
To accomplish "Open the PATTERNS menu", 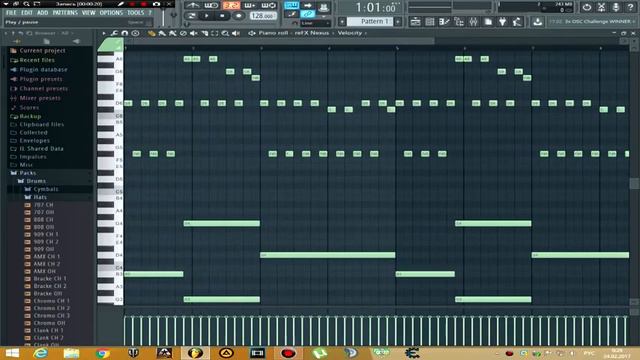I will (65, 13).
